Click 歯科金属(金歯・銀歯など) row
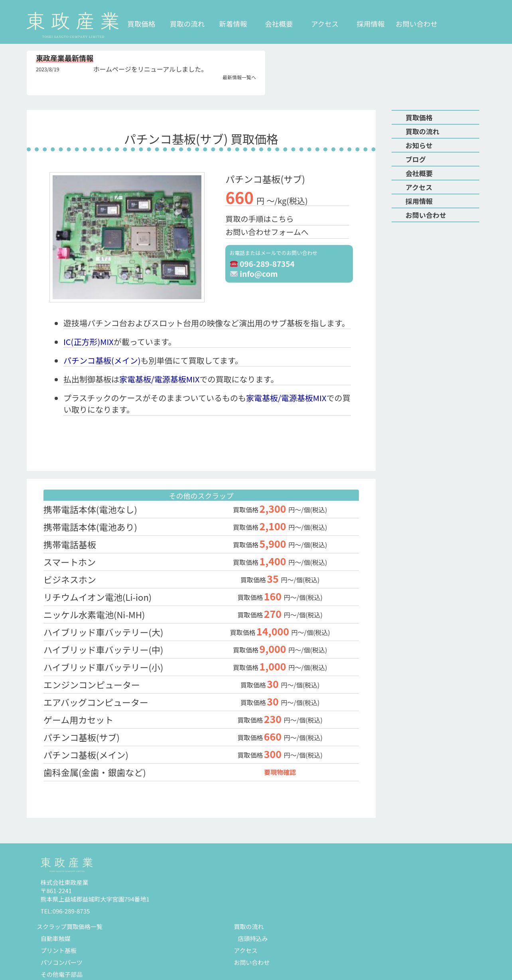This screenshot has height=980, width=512. pyautogui.click(x=201, y=773)
